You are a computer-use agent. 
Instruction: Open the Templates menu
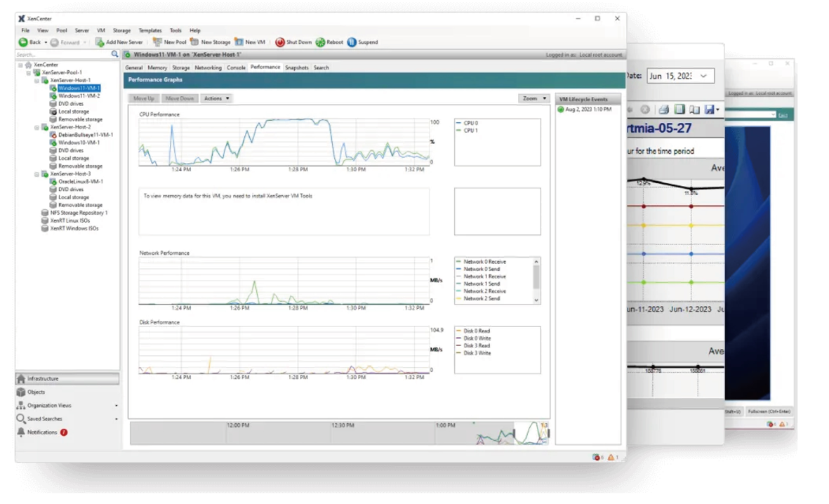(150, 31)
